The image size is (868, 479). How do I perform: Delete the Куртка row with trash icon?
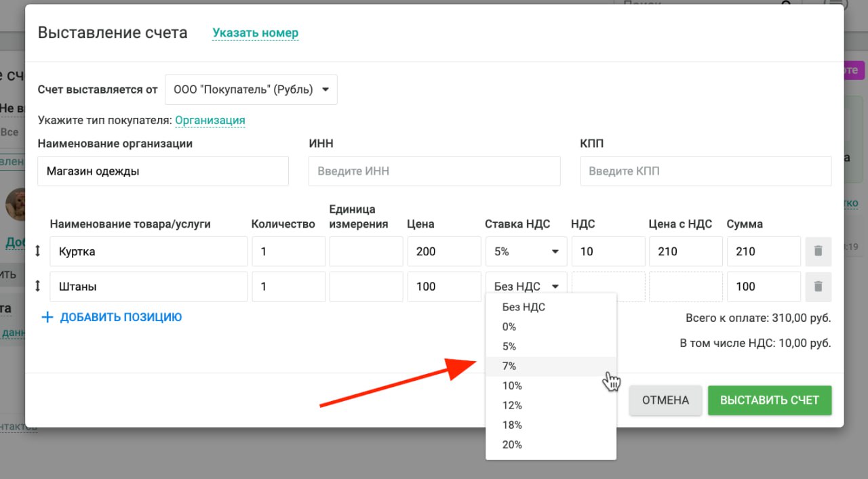[818, 251]
